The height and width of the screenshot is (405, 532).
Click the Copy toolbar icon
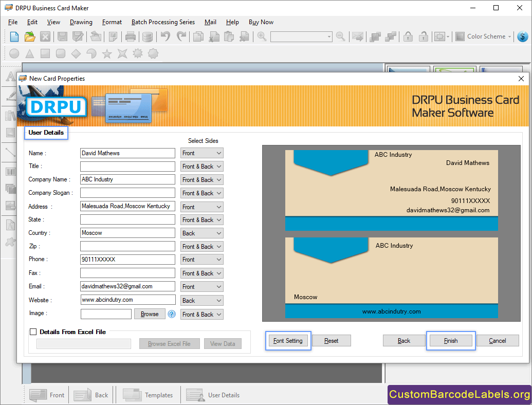198,36
